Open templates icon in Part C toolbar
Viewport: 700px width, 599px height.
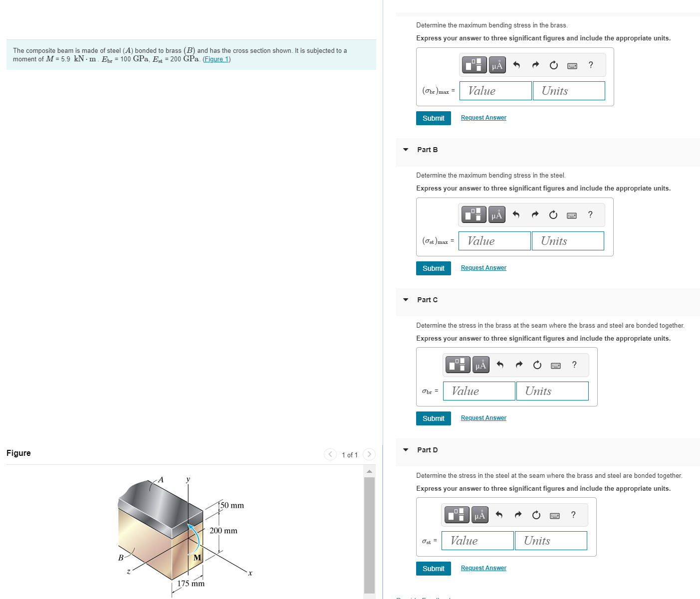coord(458,365)
